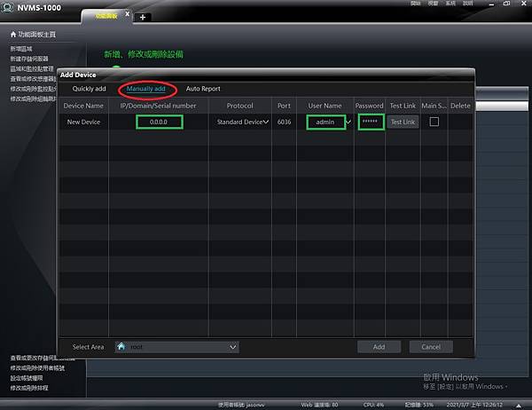Switch to the Quickly add tab

[89, 89]
